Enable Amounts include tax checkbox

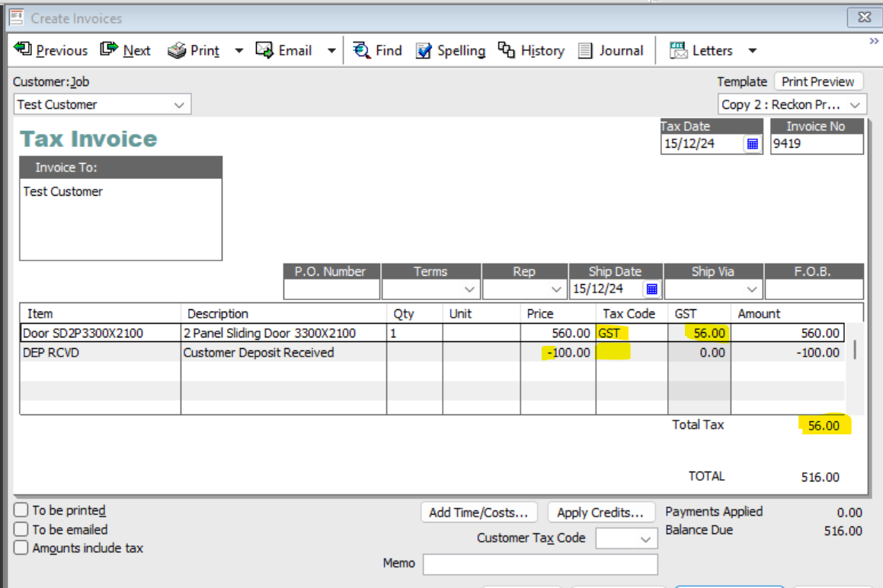[21, 548]
